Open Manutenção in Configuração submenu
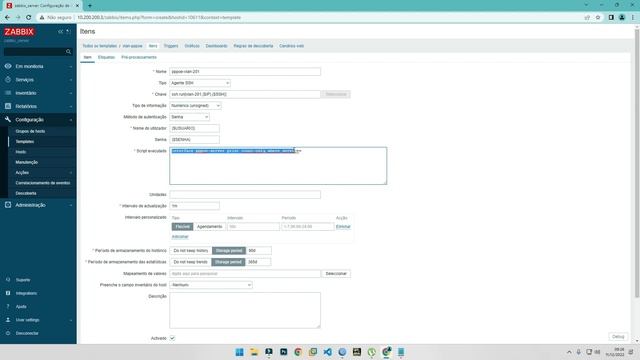The height and width of the screenshot is (360, 640). pos(27,162)
